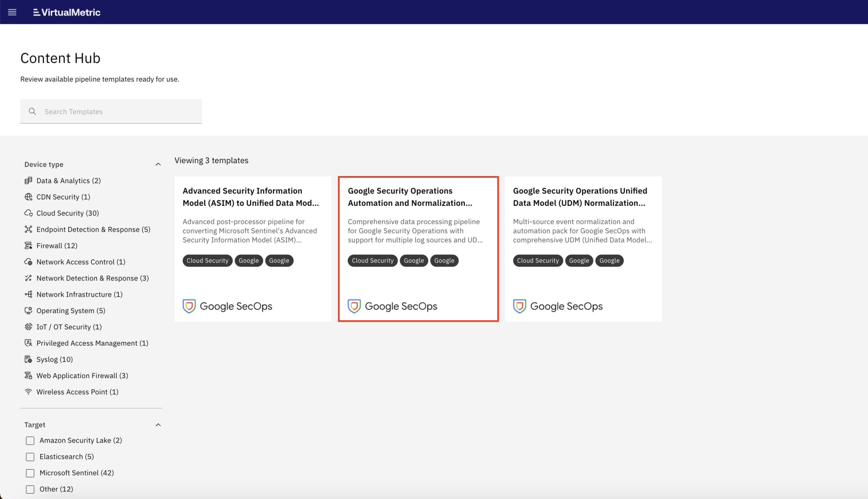Select the Wireless Access Point icon
This screenshot has width=868, height=499.
point(29,392)
